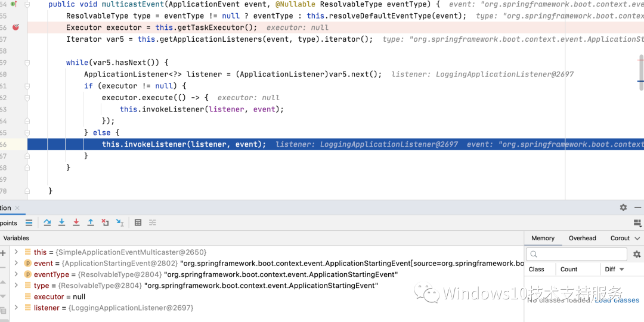Click the Count column header

(569, 270)
